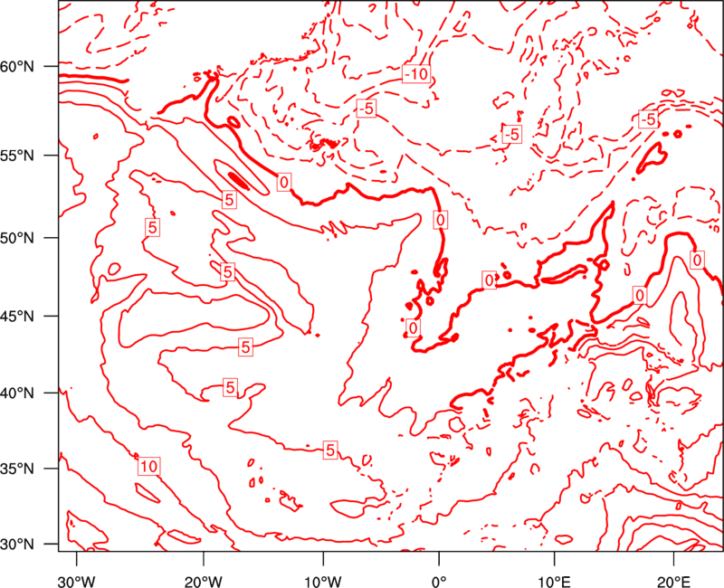Click the 20°E longitude axis label
724x588 pixels.
(x=673, y=581)
